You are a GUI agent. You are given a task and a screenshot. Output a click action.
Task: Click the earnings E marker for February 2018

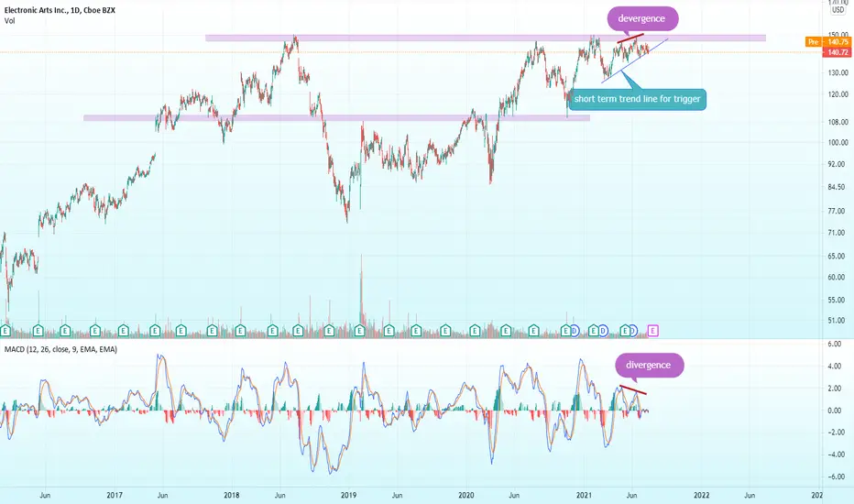click(x=240, y=330)
